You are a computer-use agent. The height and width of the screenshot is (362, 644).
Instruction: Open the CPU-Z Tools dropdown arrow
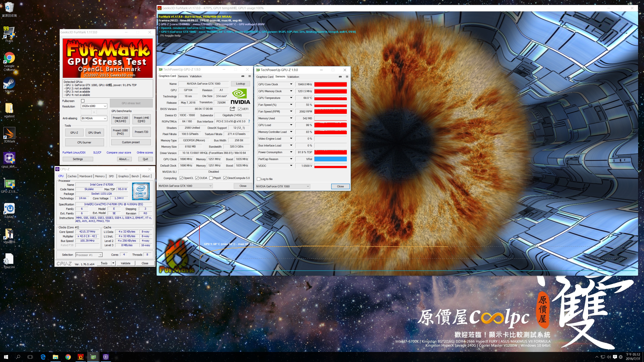(113, 263)
